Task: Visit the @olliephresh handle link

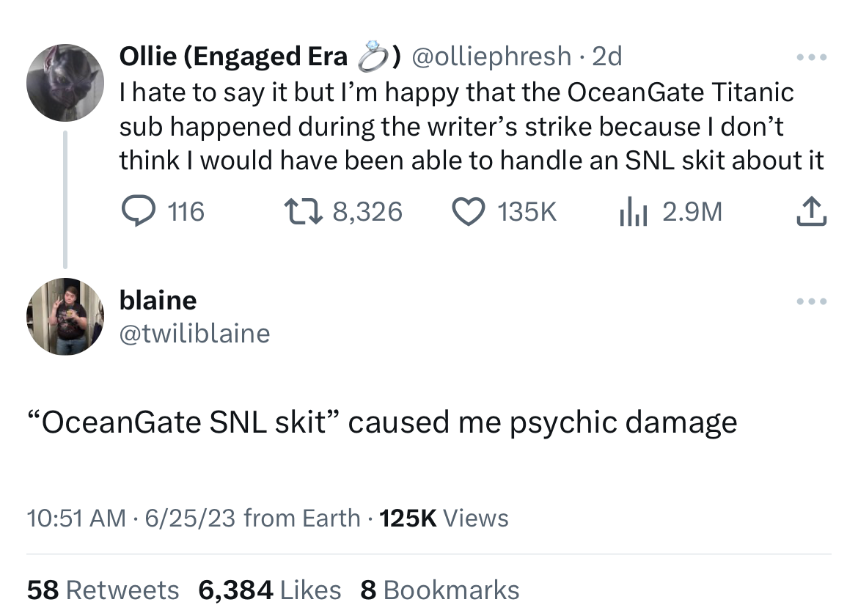Action: [x=491, y=56]
